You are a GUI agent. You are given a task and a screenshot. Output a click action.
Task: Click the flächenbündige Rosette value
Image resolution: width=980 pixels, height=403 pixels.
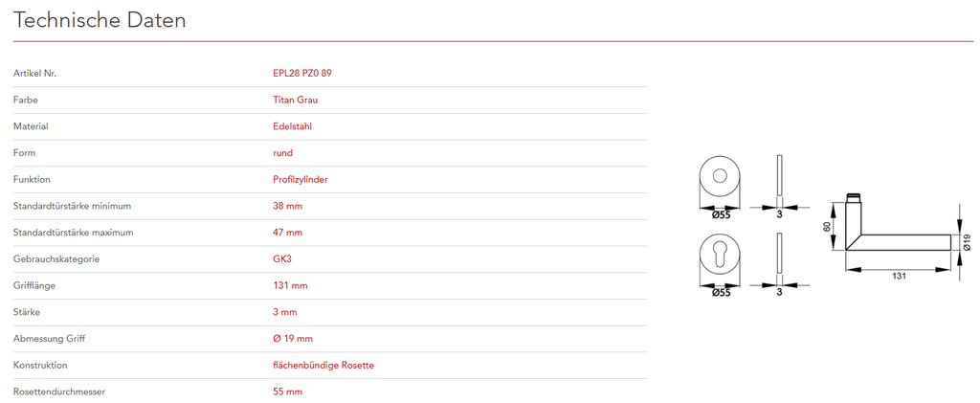click(323, 366)
